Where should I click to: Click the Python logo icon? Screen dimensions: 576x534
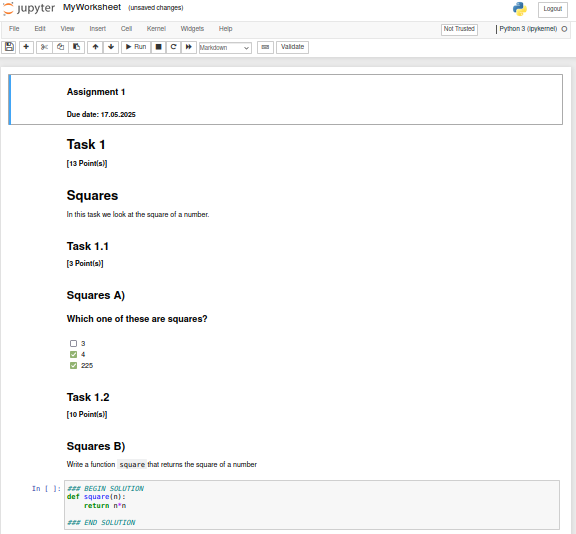pyautogui.click(x=520, y=9)
